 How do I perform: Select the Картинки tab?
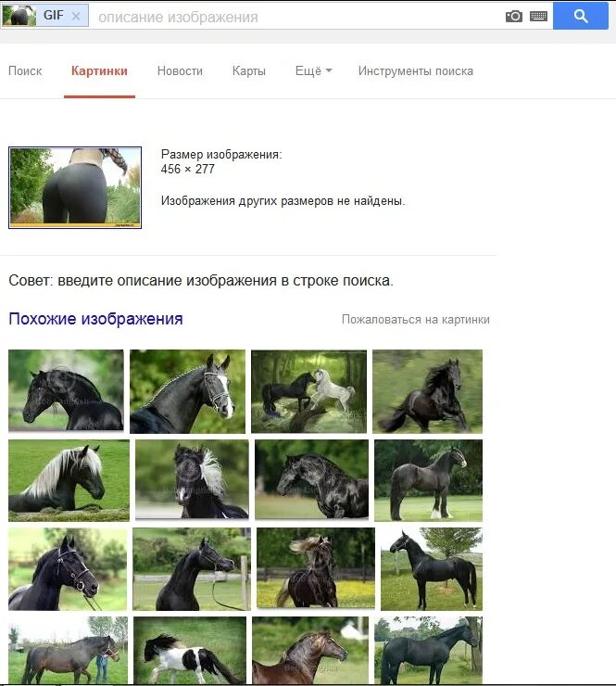point(99,70)
